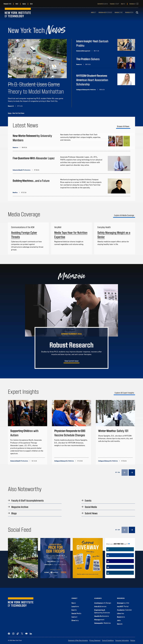Viewport: 143px width, 644px height.
Task: Click the arrow beside Blogs
Action: point(9,513)
